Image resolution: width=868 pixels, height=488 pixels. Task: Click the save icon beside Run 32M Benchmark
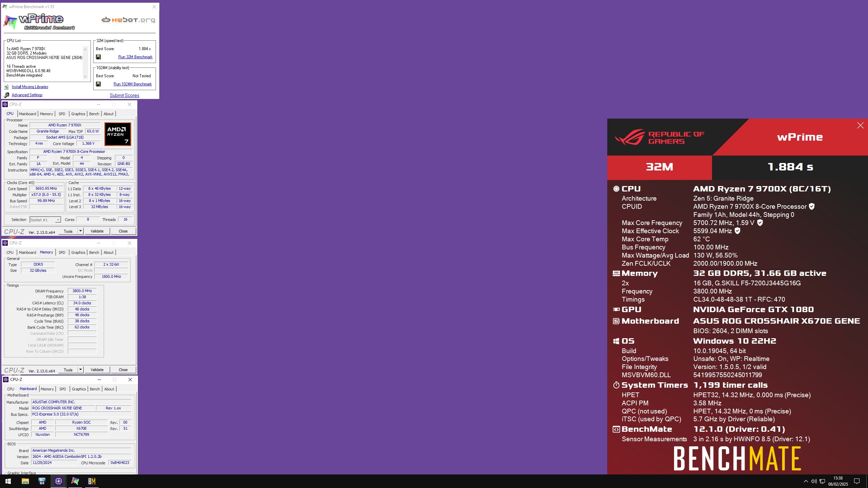pyautogui.click(x=98, y=57)
